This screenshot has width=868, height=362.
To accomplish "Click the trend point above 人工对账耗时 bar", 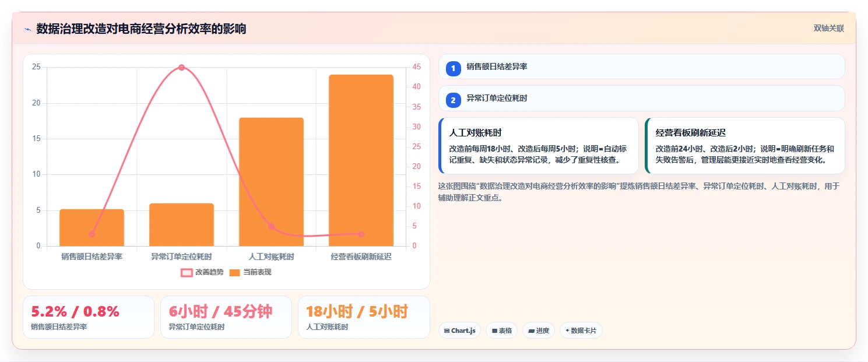I will pos(271,227).
